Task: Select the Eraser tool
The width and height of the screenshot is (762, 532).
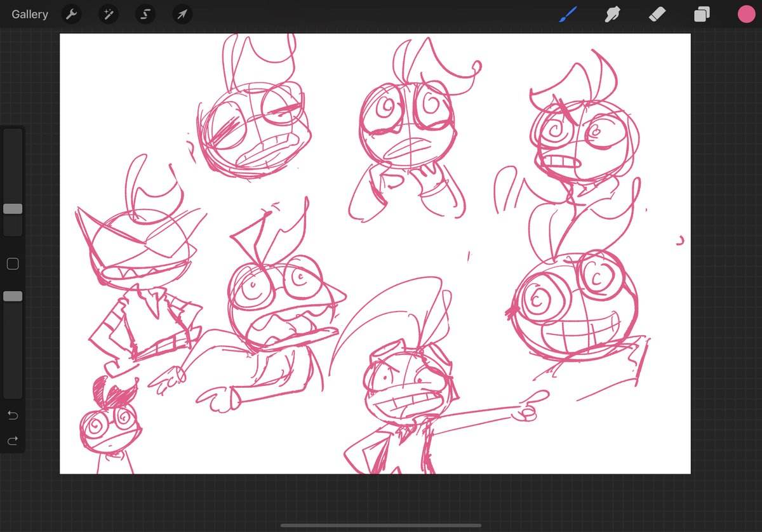Action: (657, 14)
